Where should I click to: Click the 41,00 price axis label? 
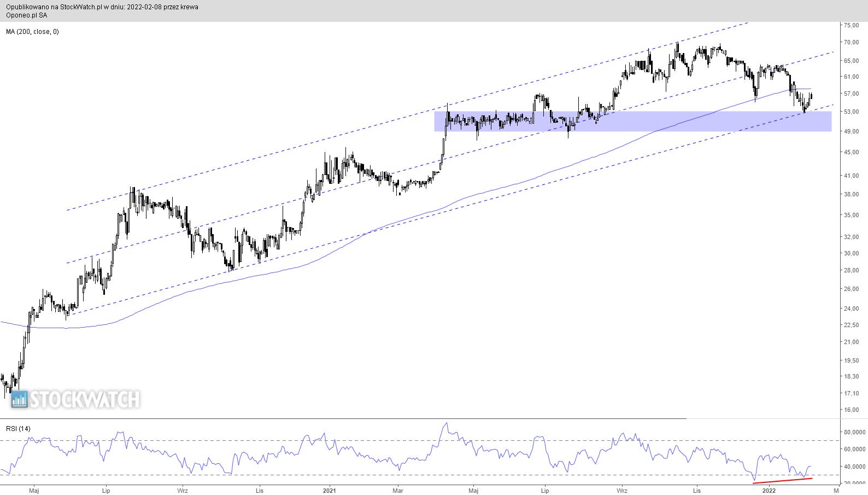pos(851,176)
